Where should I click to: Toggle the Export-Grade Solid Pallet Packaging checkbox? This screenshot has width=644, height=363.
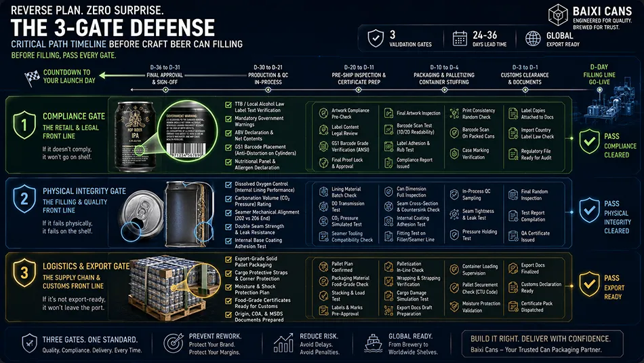228,259
